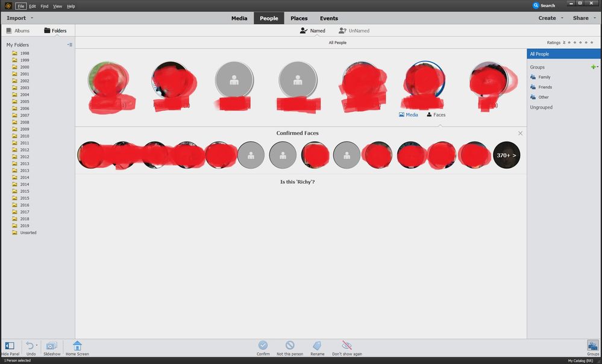Switch to the Places tab
Viewport: 602px width, 364px height.
299,18
